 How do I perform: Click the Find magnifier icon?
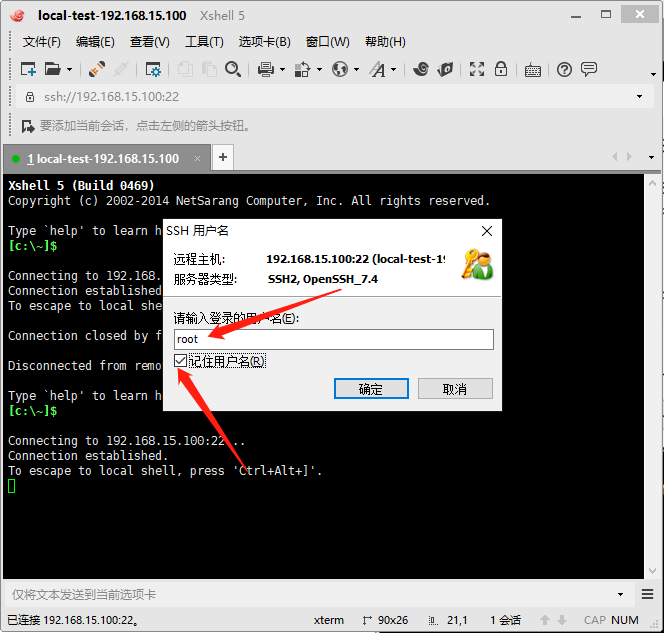[233, 69]
